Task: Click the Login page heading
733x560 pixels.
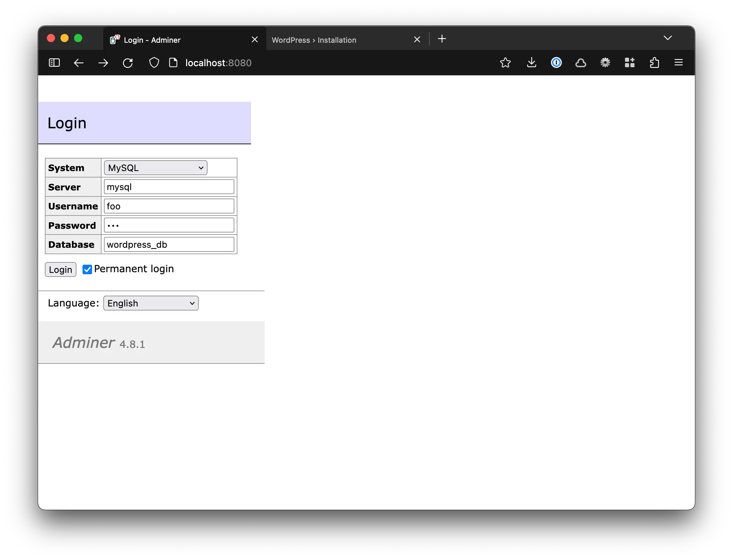Action: [67, 123]
